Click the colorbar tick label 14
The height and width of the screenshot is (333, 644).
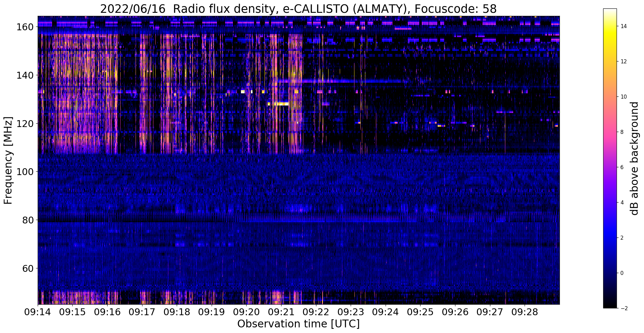pos(624,26)
